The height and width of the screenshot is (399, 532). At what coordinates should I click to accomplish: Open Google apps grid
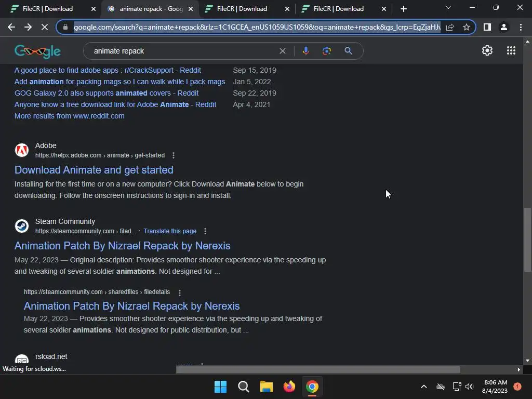511,50
